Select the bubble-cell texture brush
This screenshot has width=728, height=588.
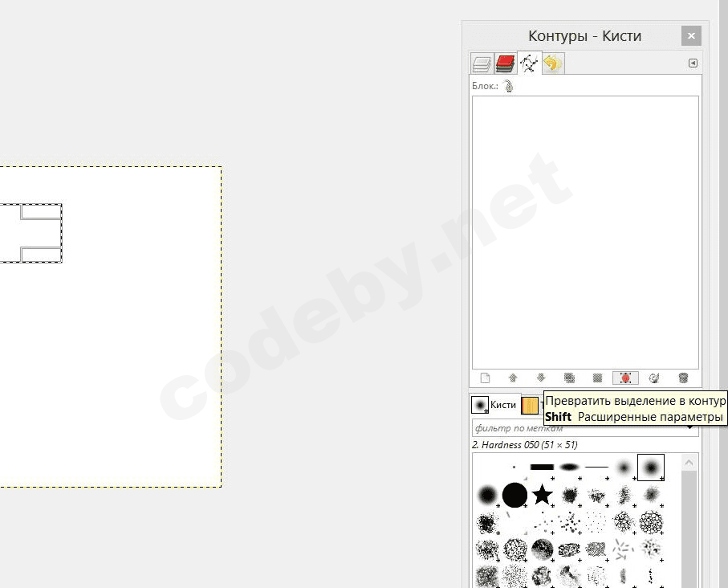coord(651,522)
